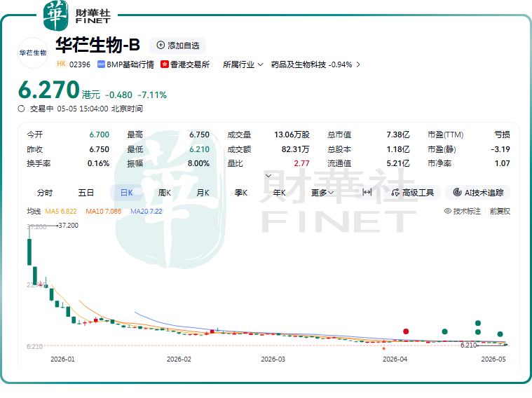532x398 pixels.
Task: Click the MA20 7.22 indicator label
Action: pyautogui.click(x=146, y=211)
